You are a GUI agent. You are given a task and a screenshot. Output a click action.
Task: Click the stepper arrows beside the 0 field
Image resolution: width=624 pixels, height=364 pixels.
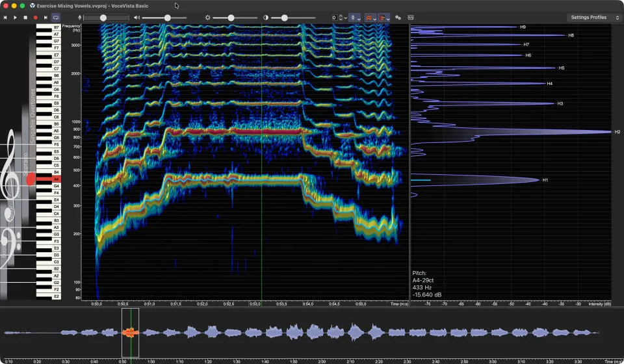[341, 18]
